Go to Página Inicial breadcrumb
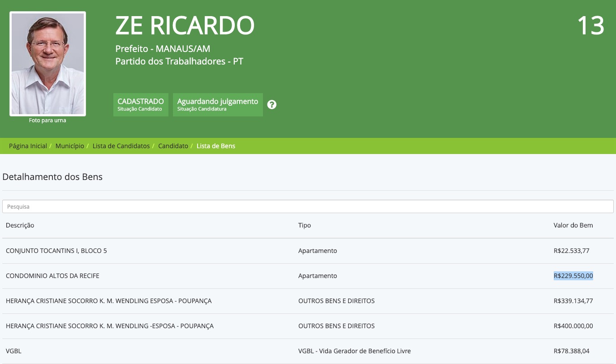Image resolution: width=616 pixels, height=364 pixels. tap(28, 146)
